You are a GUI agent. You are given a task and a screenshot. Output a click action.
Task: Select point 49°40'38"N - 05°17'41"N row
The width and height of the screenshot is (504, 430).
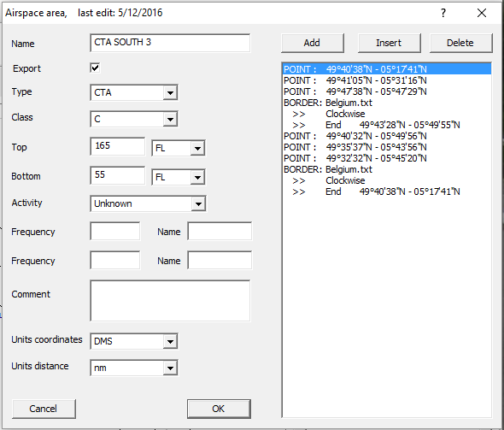387,69
